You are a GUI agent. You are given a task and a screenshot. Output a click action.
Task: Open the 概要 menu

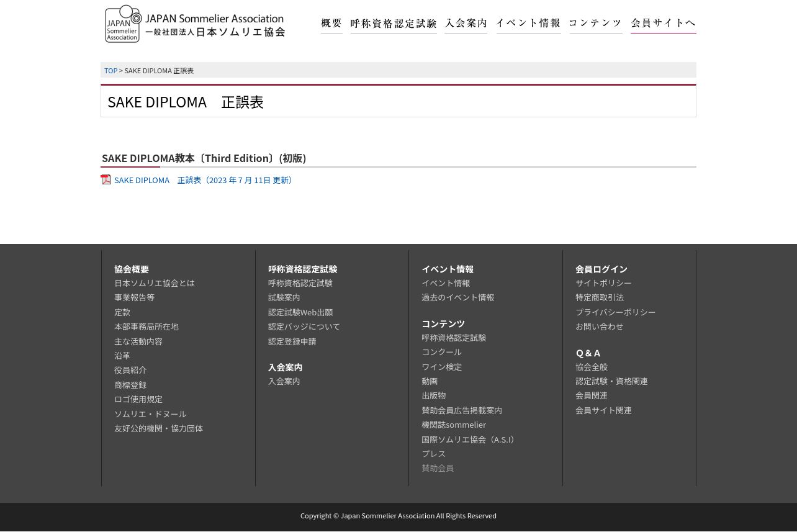pyautogui.click(x=331, y=24)
